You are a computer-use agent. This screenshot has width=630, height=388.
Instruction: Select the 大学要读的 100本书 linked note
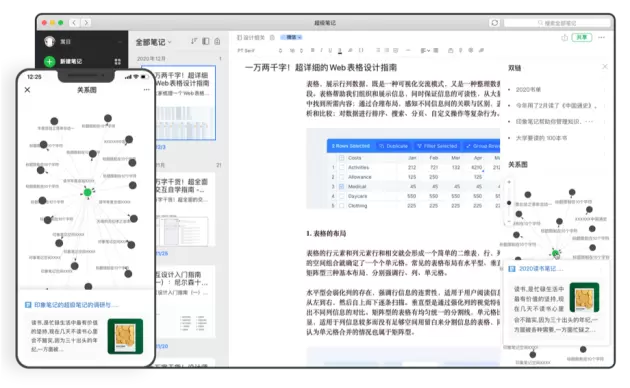click(x=541, y=138)
